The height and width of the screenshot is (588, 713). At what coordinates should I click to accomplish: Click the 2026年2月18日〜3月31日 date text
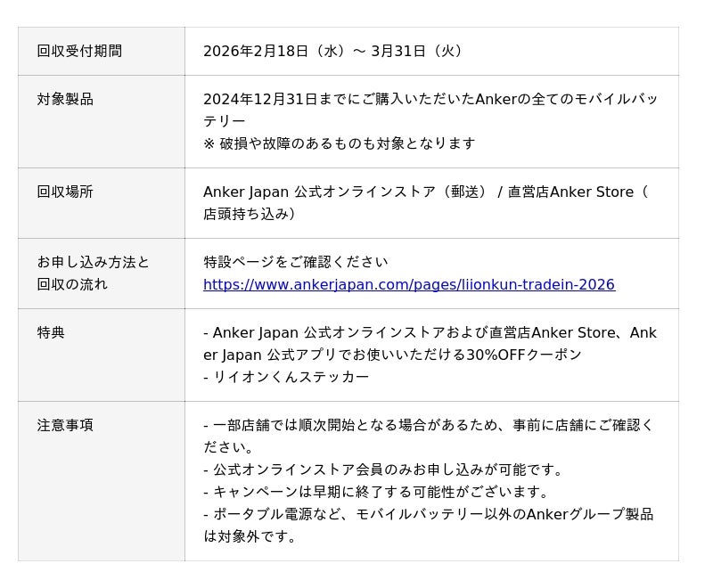point(333,52)
